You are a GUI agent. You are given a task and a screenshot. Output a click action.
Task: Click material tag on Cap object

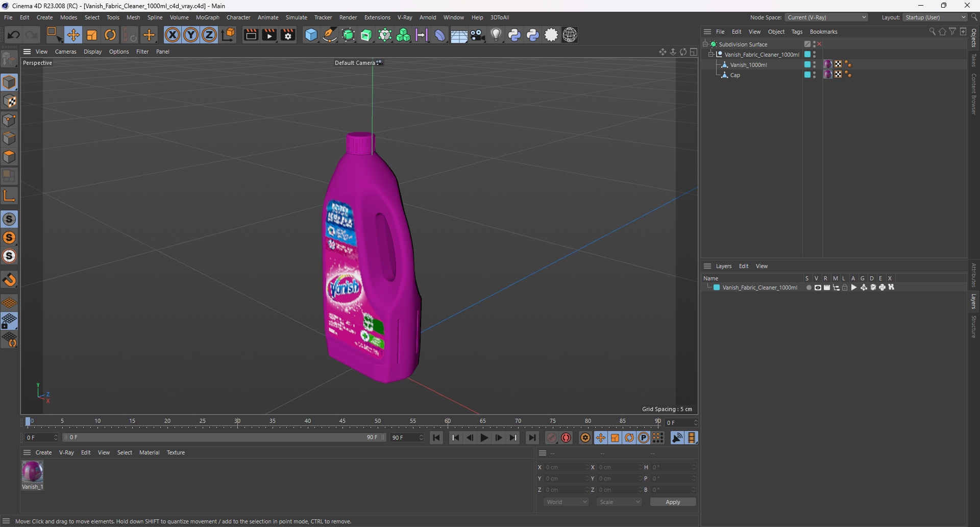(828, 75)
